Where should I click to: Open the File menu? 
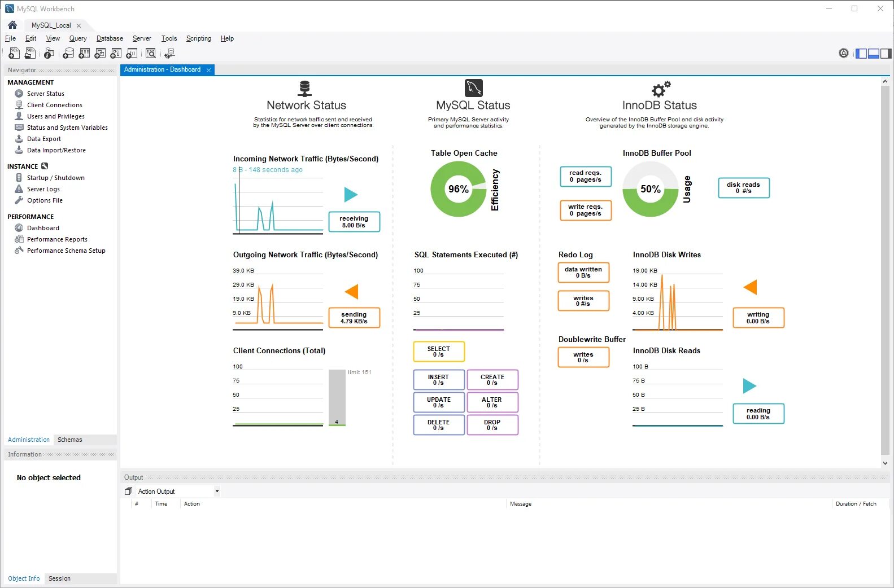(10, 38)
